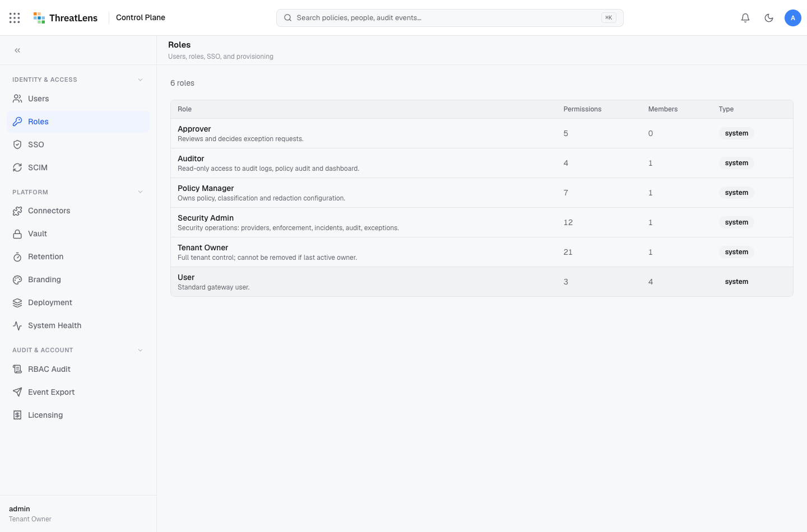Image resolution: width=807 pixels, height=532 pixels.
Task: Select the Policy Manager role
Action: click(x=482, y=193)
